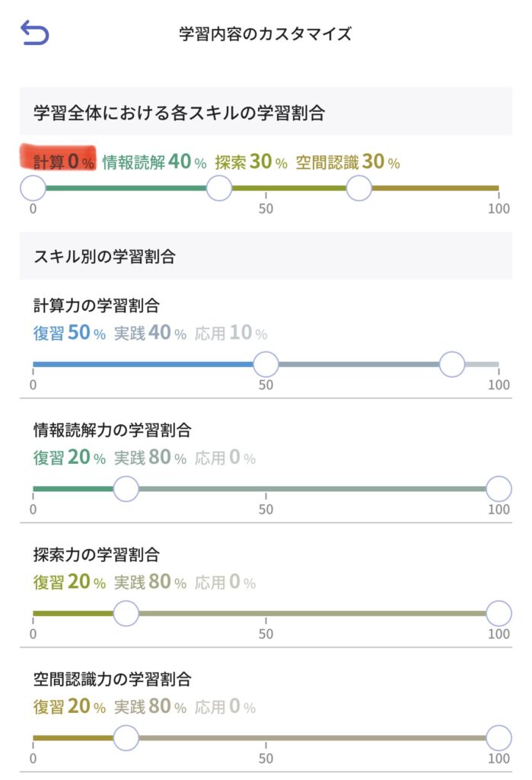This screenshot has height=780, width=532.
Task: Click 情報読解力 slider handle at 100
Action: (499, 488)
